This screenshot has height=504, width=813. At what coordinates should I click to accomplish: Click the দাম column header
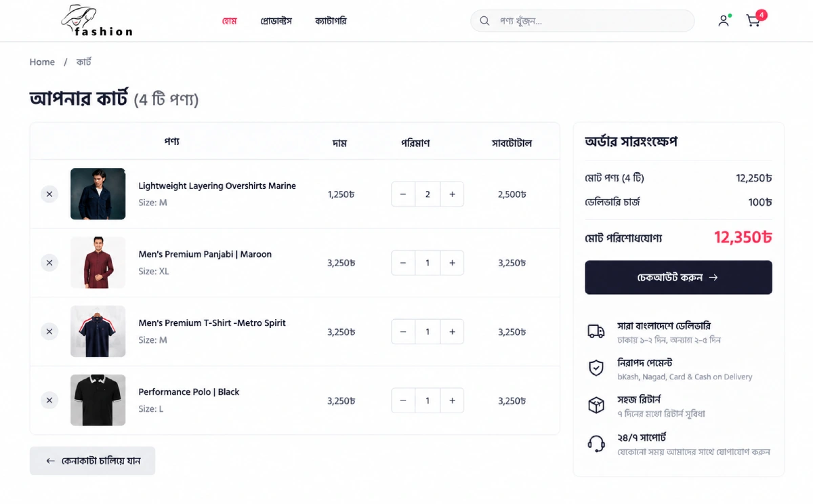339,143
